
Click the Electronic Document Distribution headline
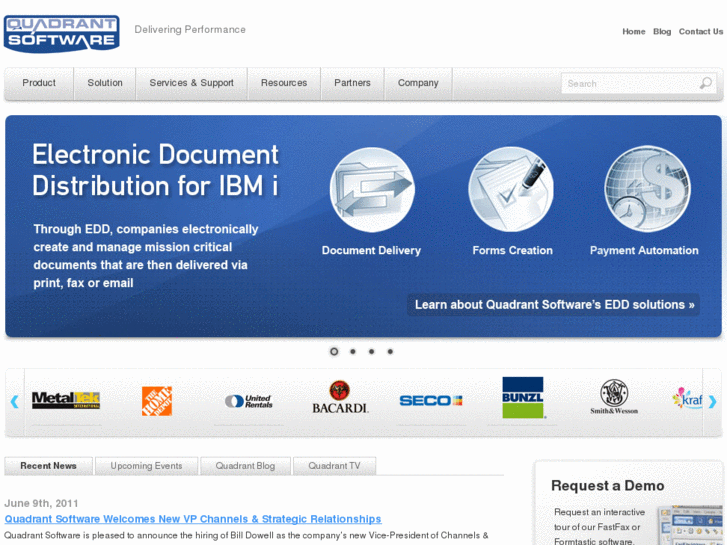(155, 170)
